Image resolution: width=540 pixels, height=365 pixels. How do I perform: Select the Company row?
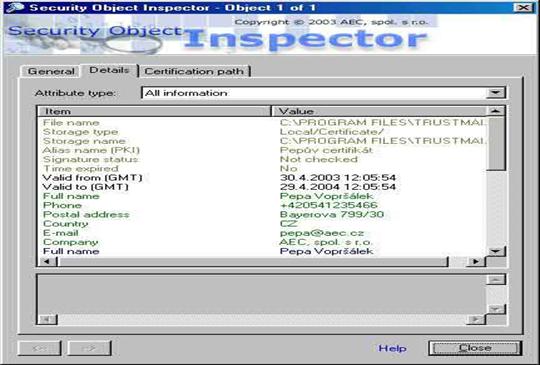262,242
